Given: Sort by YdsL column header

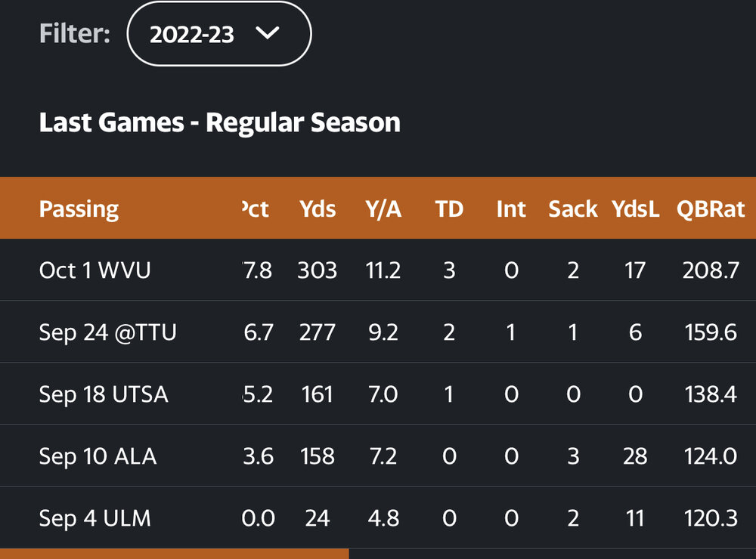Looking at the screenshot, I should pos(636,208).
